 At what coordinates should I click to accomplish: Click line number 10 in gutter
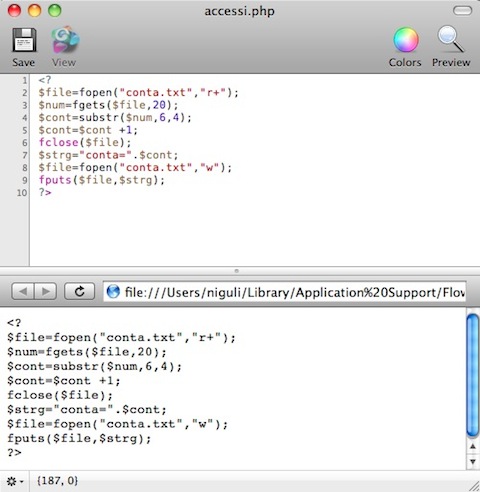click(x=22, y=193)
